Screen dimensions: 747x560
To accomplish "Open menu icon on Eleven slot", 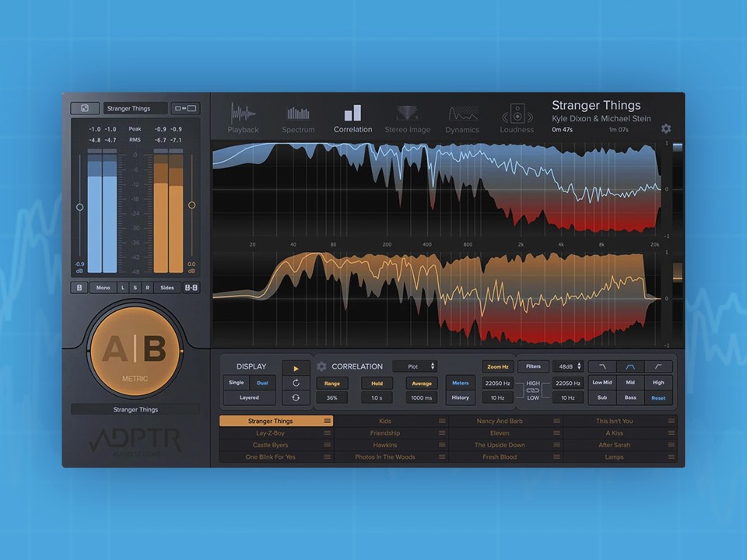I will pyautogui.click(x=556, y=433).
